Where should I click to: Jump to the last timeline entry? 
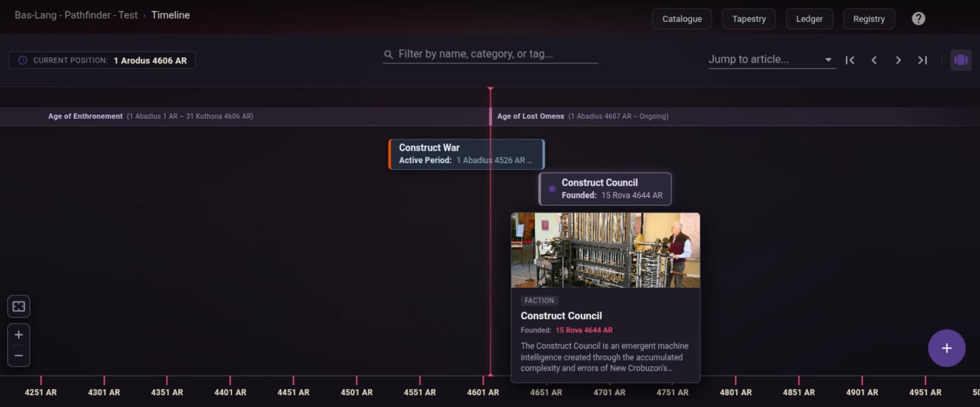point(922,60)
